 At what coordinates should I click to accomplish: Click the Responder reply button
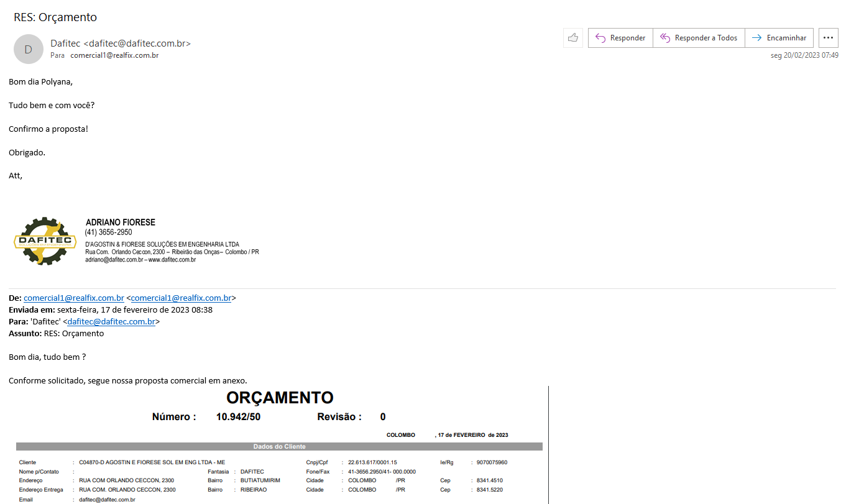[620, 38]
